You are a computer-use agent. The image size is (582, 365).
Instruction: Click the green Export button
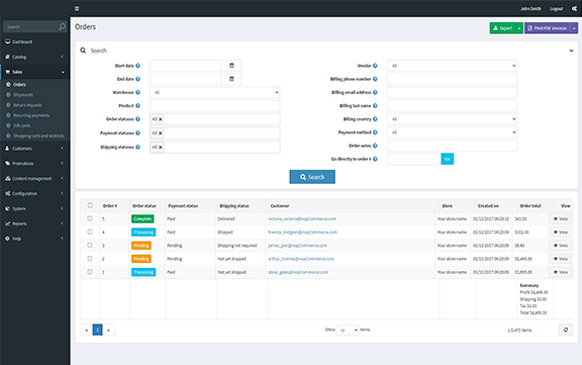point(503,28)
